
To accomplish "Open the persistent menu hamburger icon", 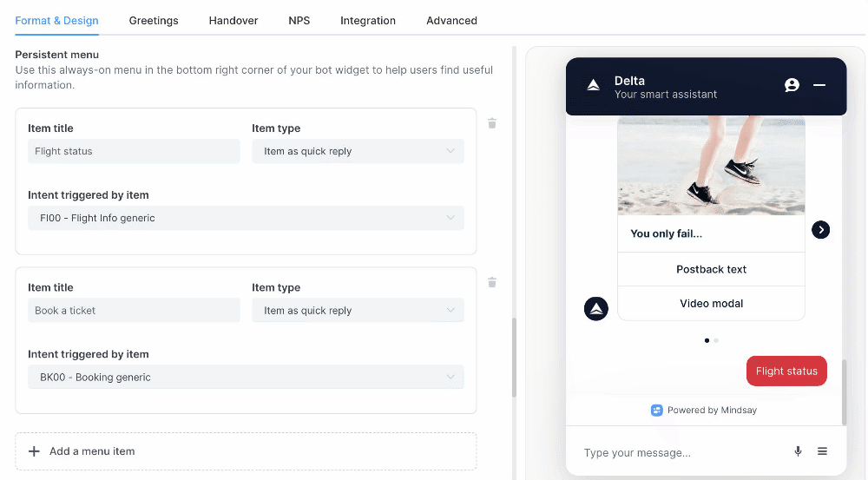I will pyautogui.click(x=822, y=451).
